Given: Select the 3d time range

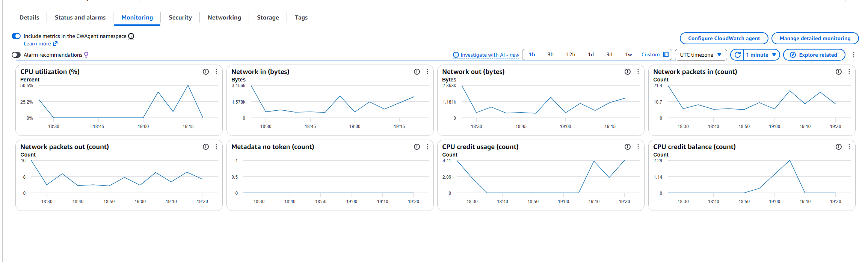Looking at the screenshot, I should click(609, 54).
